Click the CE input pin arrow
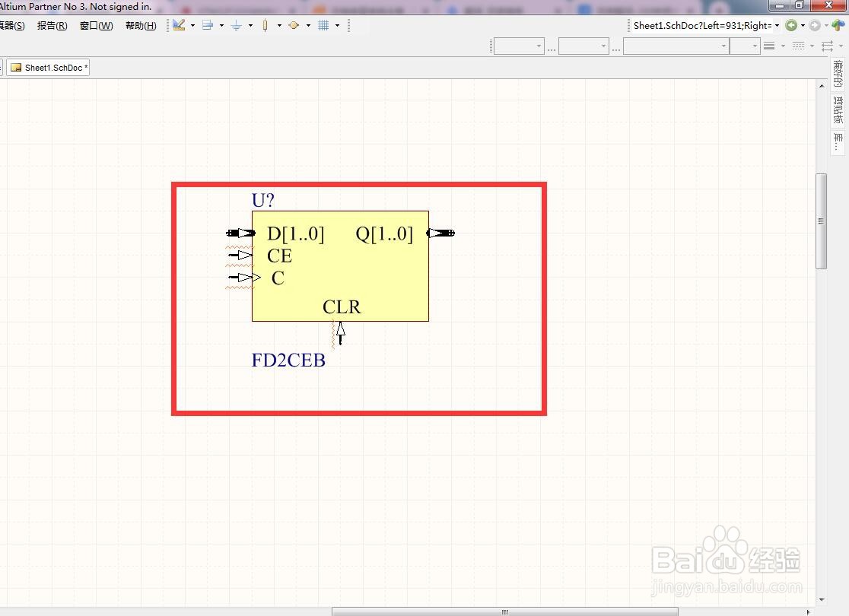The image size is (849, 616). point(240,255)
